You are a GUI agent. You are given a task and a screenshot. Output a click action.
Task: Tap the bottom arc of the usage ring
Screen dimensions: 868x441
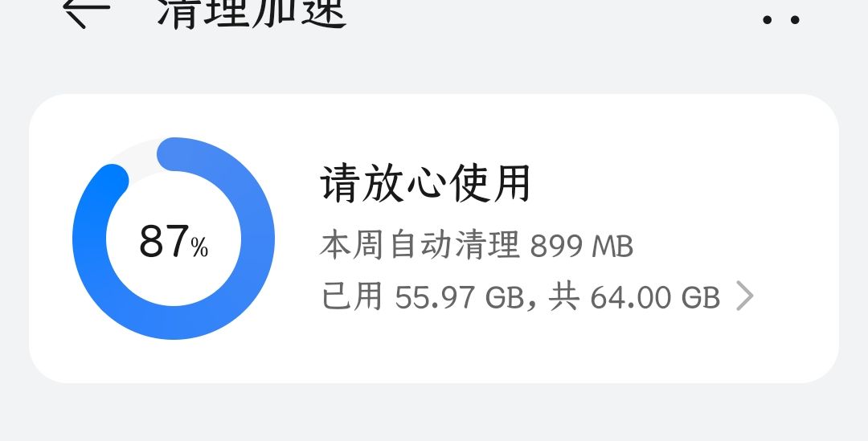click(x=174, y=323)
